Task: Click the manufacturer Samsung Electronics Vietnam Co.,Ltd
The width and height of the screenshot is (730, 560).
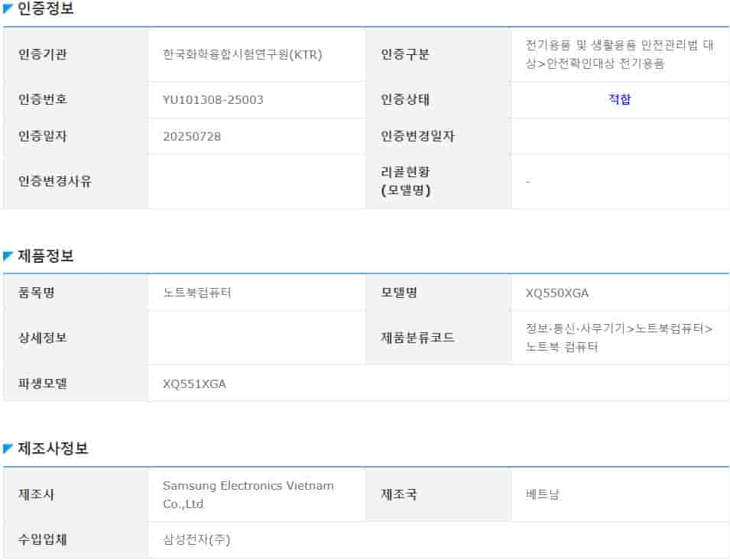Action: click(x=248, y=494)
